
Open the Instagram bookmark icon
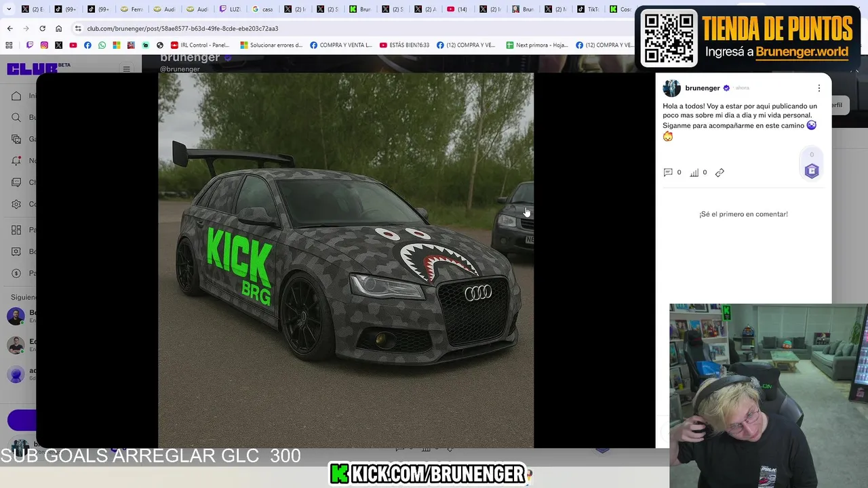coord(44,45)
